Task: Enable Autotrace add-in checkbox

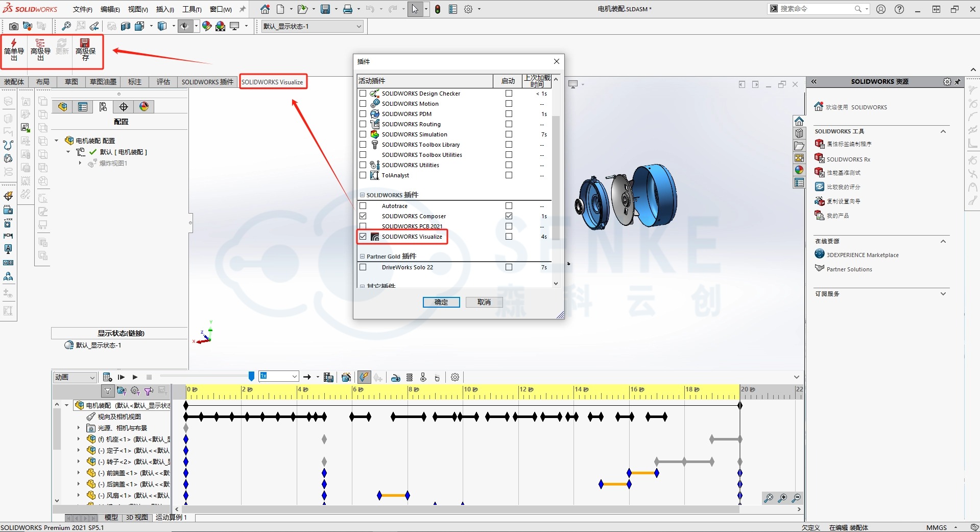Action: 363,206
